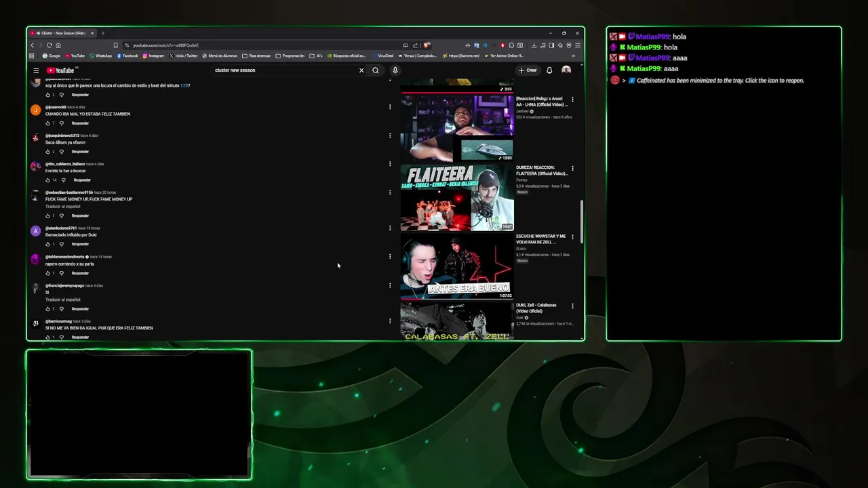
Task: Open the browser media control music icon
Action: (x=542, y=45)
